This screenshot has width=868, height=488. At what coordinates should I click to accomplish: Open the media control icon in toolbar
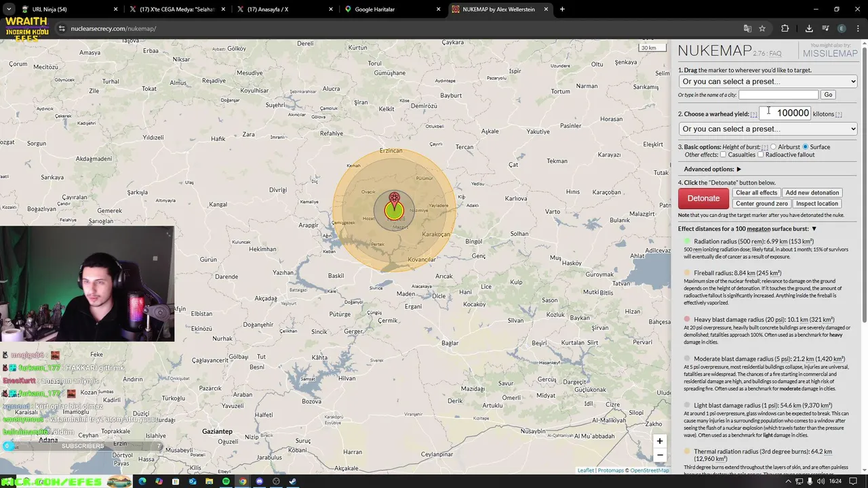point(825,28)
